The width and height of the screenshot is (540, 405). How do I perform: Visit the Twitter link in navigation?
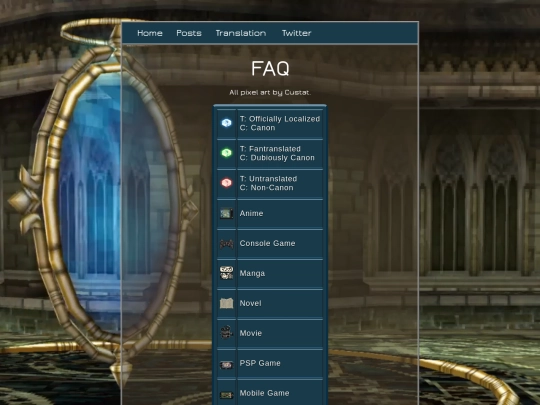point(297,33)
